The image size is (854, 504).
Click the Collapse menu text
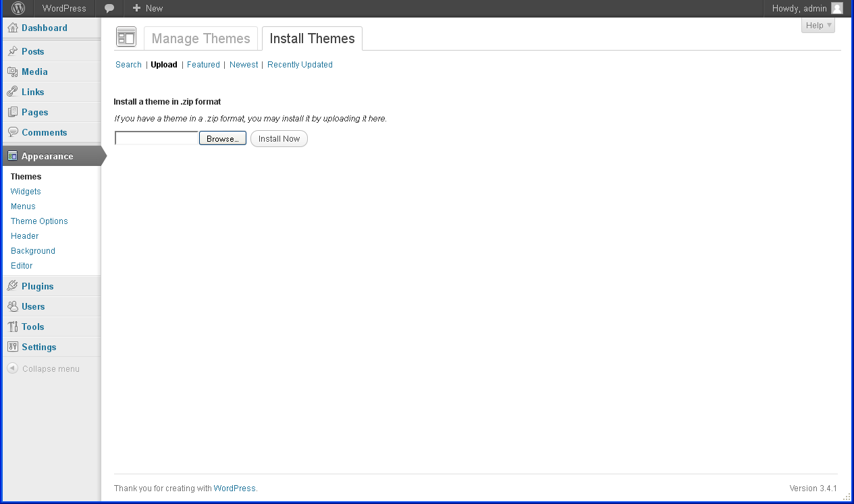[x=51, y=369]
